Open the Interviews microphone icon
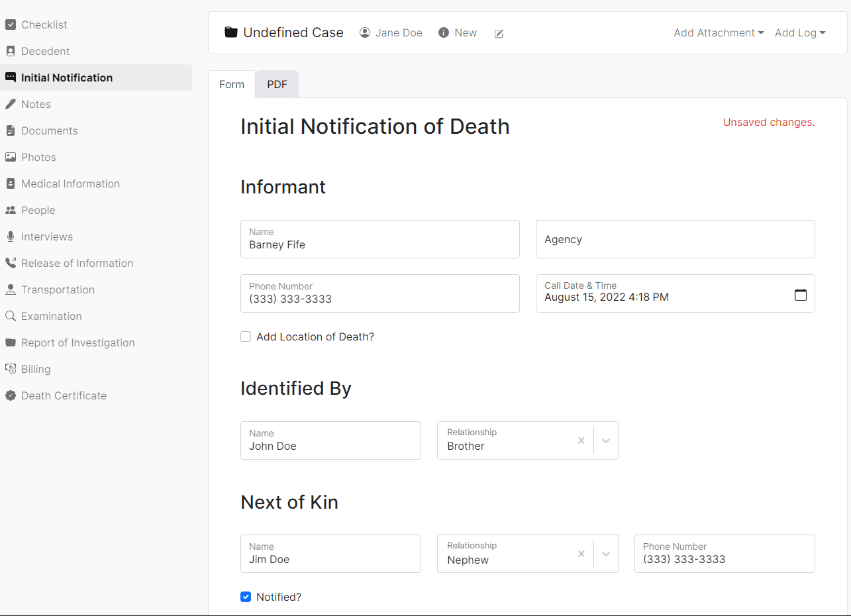851x616 pixels. pyautogui.click(x=11, y=236)
